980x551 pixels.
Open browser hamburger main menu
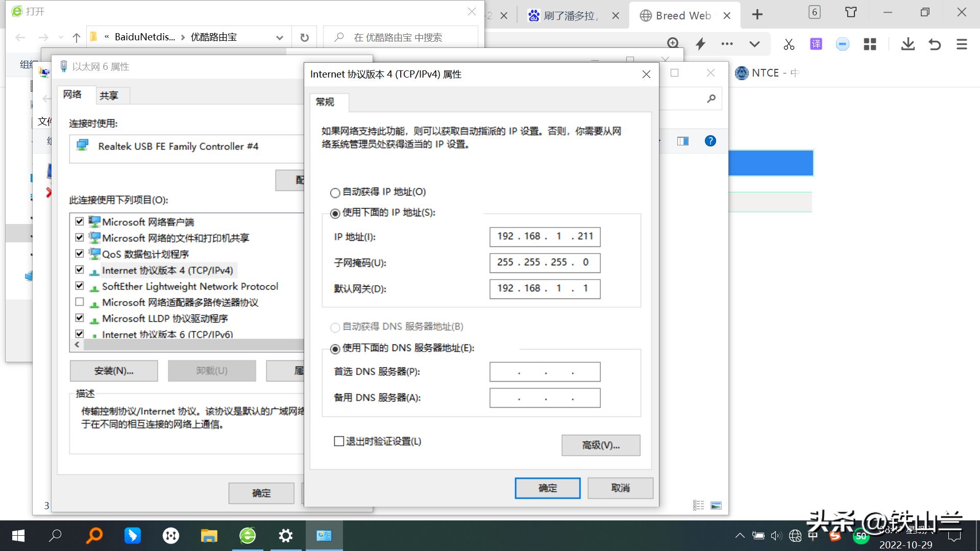click(962, 44)
